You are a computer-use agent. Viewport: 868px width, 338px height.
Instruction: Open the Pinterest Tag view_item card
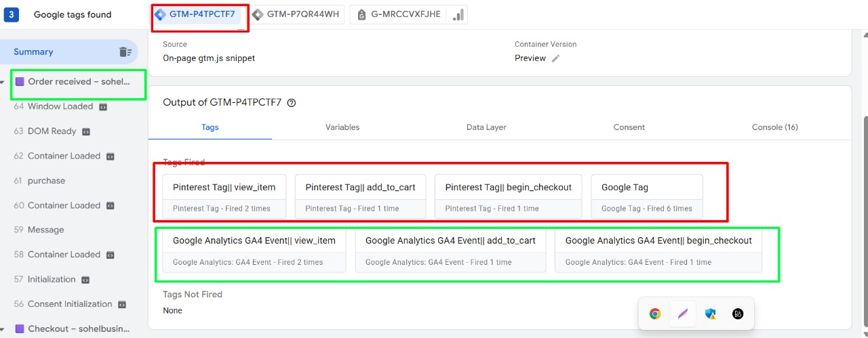(224, 196)
